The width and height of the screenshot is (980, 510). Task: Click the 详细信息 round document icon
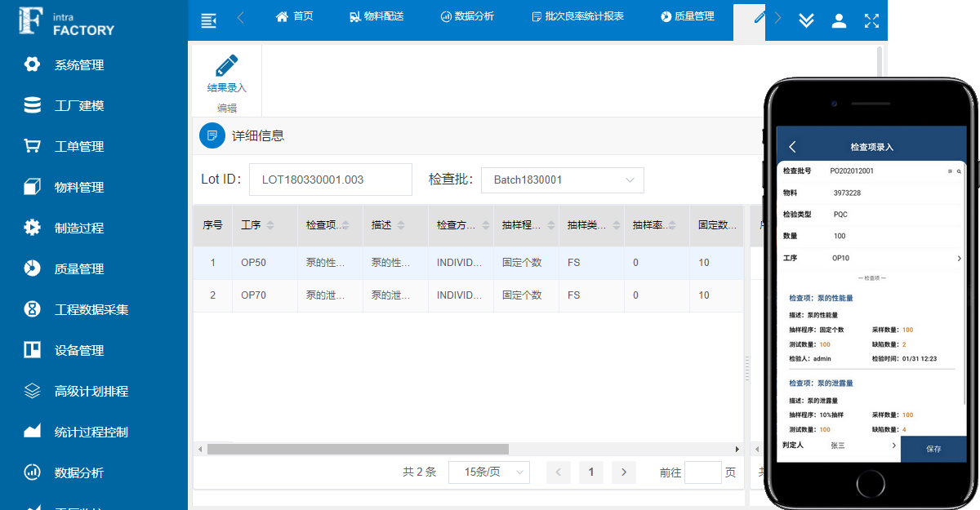[x=212, y=135]
